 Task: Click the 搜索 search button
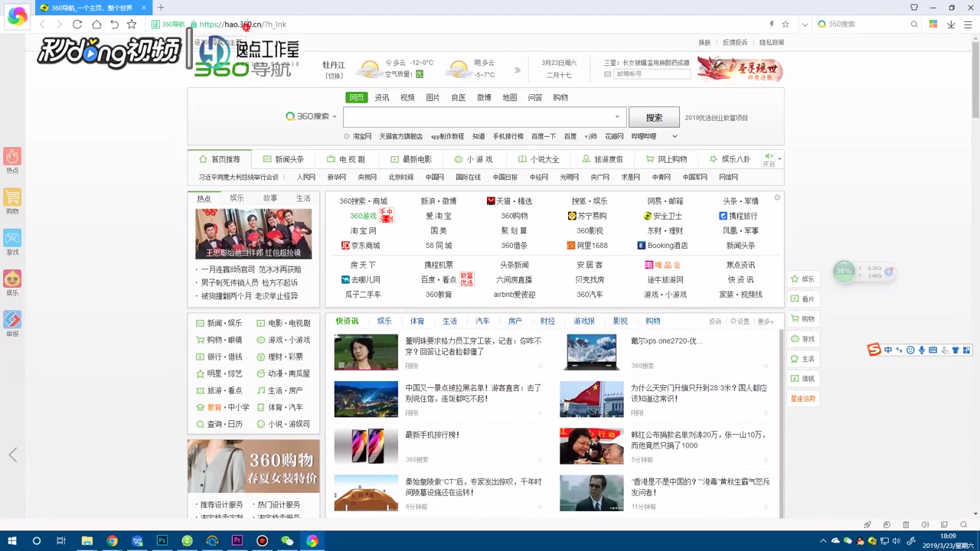click(654, 117)
